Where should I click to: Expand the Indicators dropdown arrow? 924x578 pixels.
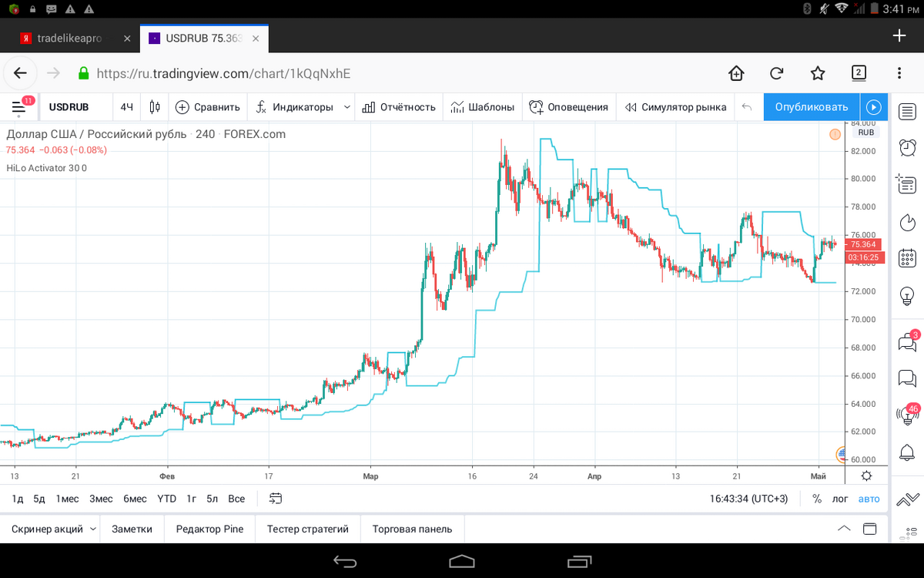[347, 107]
